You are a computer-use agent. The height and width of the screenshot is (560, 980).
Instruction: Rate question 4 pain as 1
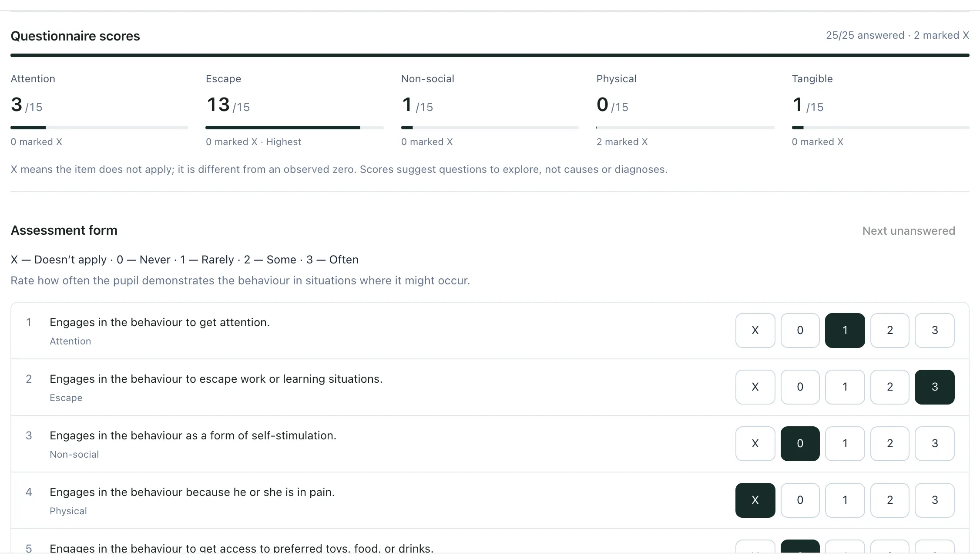(845, 500)
